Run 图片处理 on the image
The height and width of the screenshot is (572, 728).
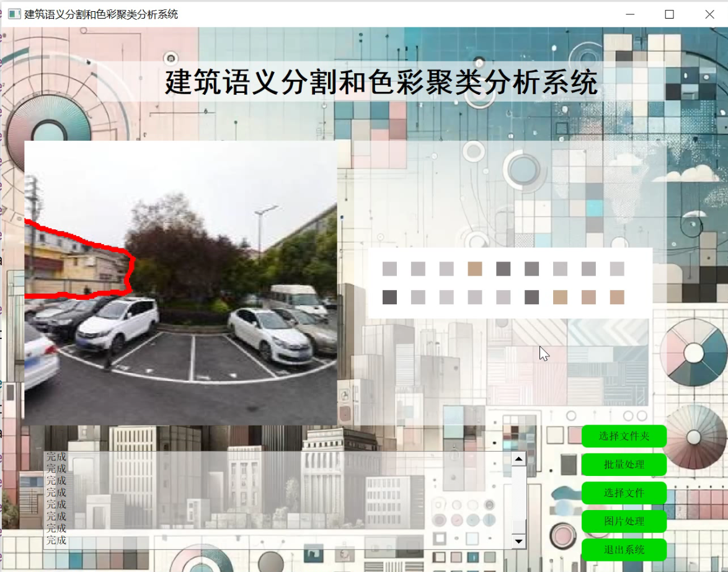tap(624, 521)
